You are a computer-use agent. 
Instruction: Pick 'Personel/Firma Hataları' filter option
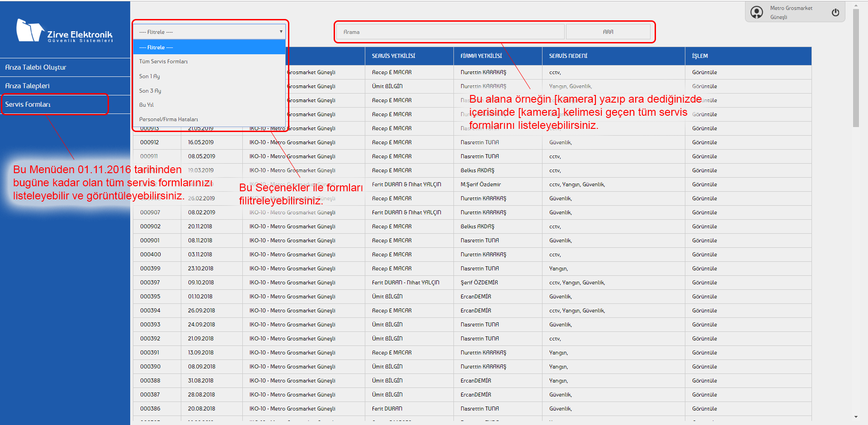(x=169, y=119)
